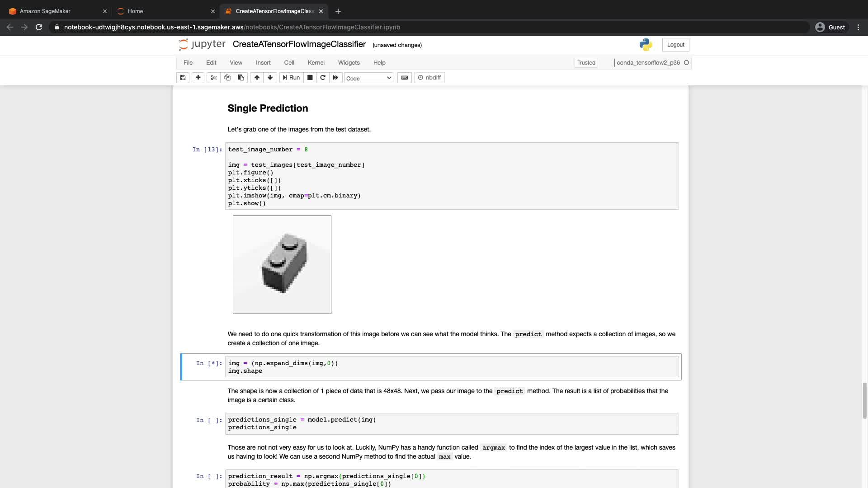Toggle the Trusted notebook indicator

[586, 63]
